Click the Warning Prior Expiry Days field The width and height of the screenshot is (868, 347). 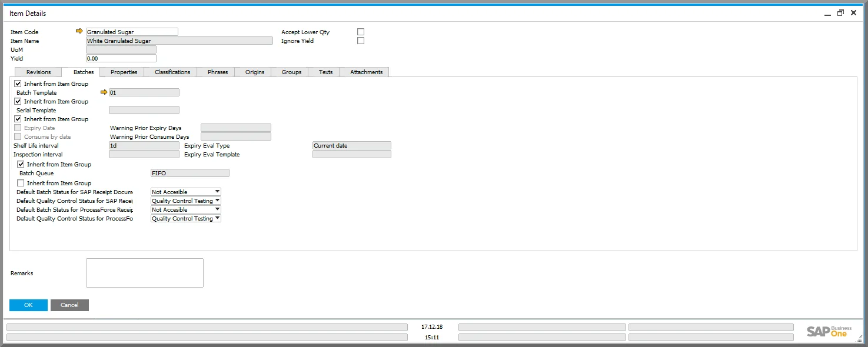[236, 128]
